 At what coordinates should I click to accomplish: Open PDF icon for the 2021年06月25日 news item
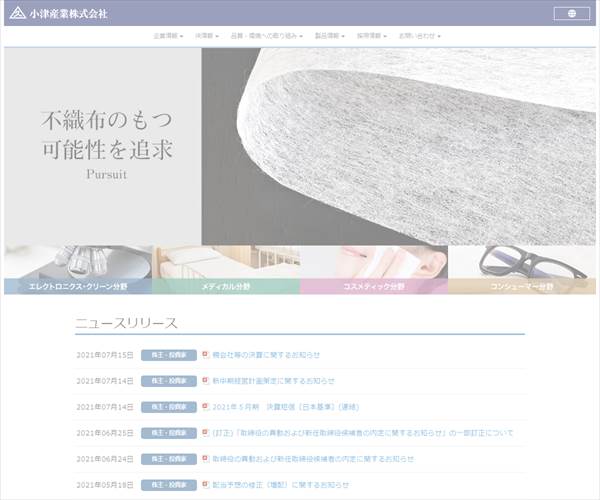(205, 433)
